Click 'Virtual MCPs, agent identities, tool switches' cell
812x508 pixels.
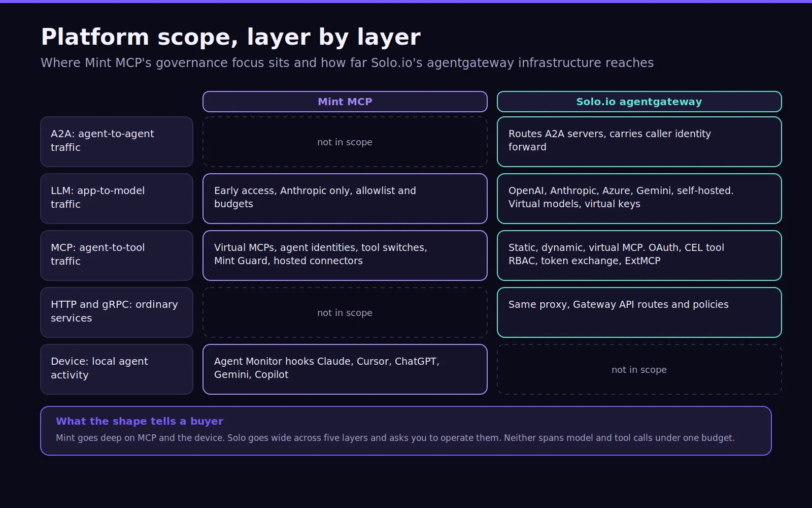click(x=345, y=256)
